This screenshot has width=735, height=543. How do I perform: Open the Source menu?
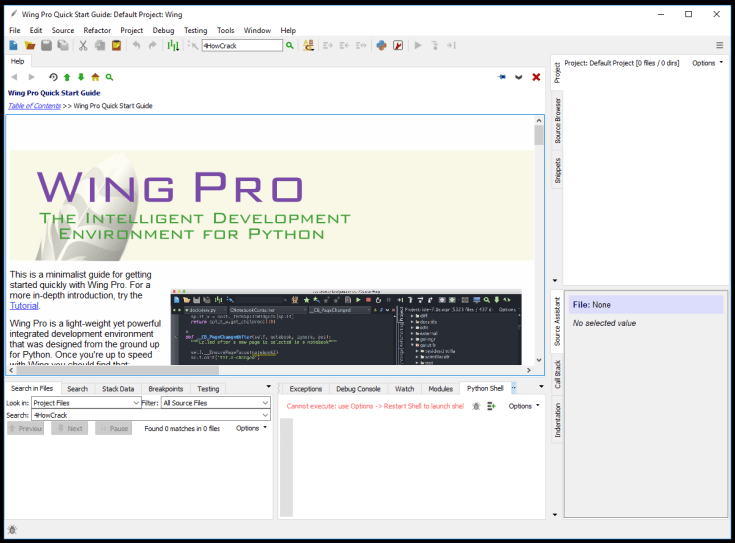click(x=63, y=30)
